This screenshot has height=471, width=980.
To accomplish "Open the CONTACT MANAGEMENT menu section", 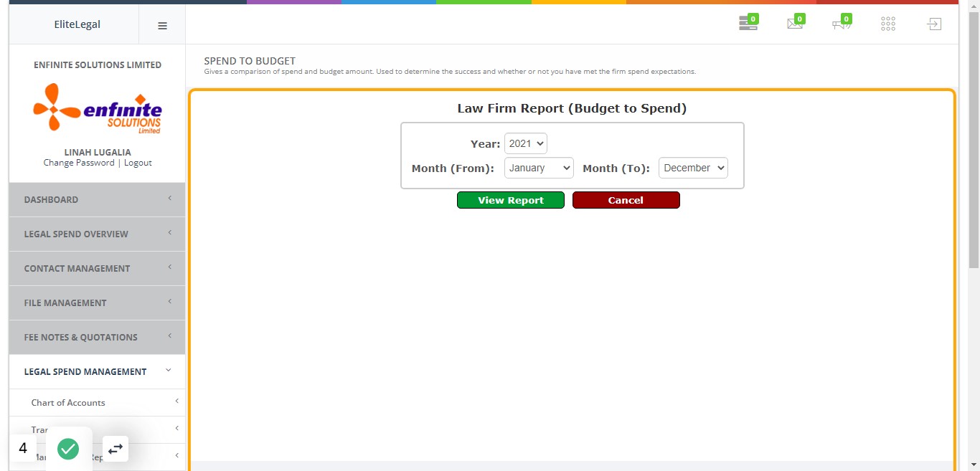I will click(x=97, y=268).
